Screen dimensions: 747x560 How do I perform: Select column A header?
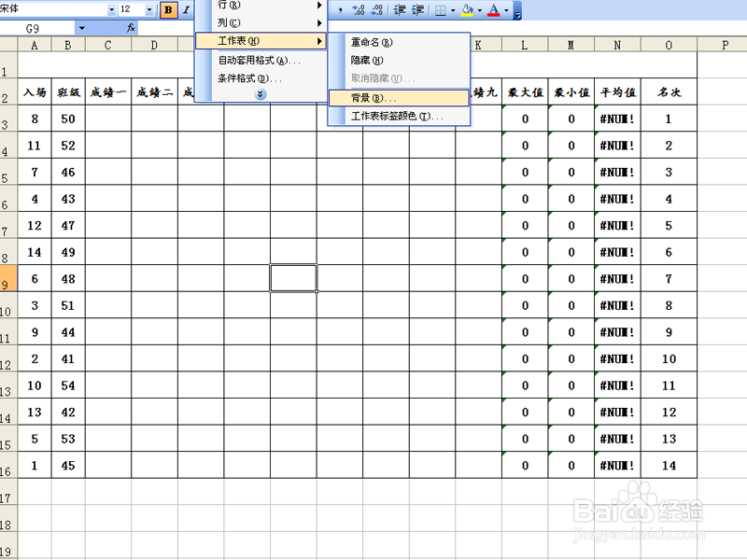35,45
